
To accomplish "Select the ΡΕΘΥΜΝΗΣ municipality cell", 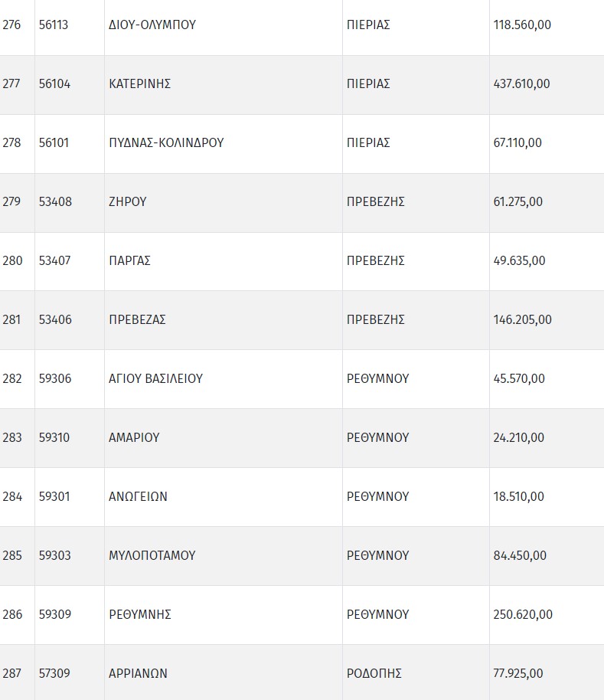I will (139, 614).
